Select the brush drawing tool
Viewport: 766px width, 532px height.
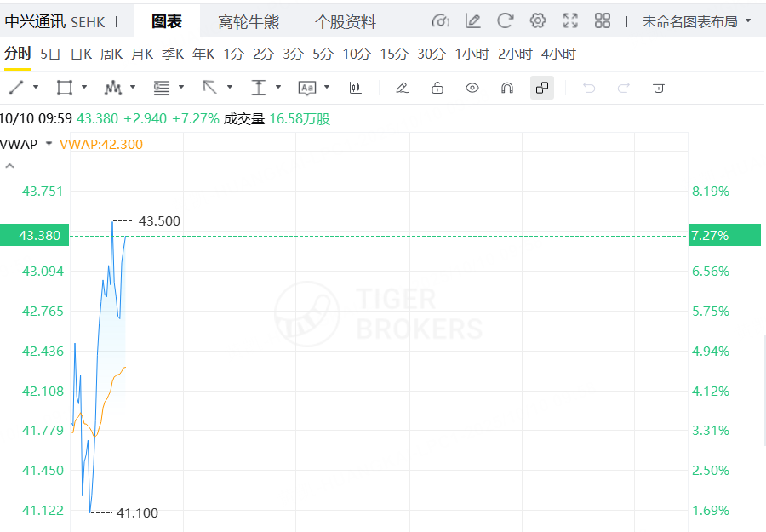click(403, 88)
